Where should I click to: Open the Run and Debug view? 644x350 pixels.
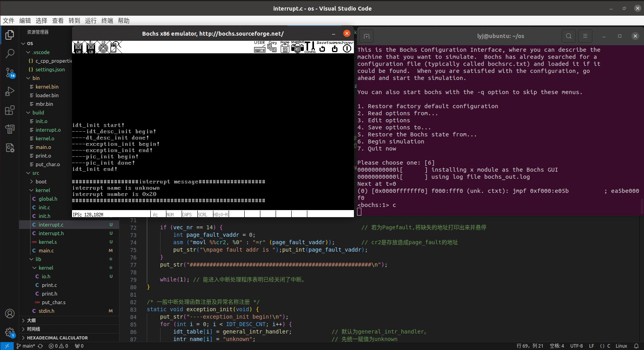click(10, 91)
